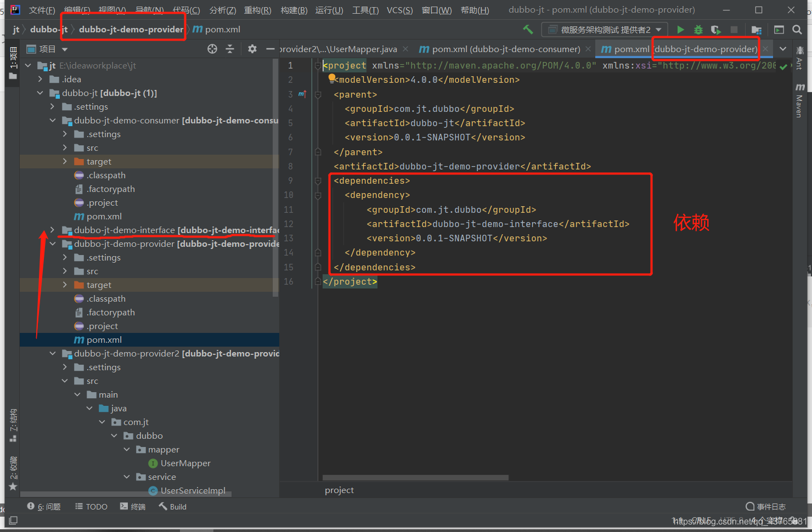Collapse the mapper package
This screenshot has width=812, height=532.
(127, 449)
